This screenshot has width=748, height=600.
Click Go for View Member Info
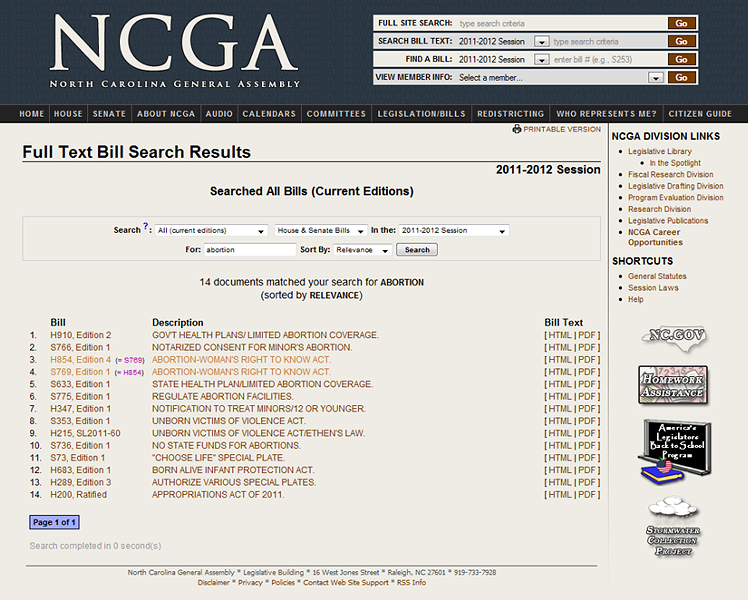coord(682,78)
